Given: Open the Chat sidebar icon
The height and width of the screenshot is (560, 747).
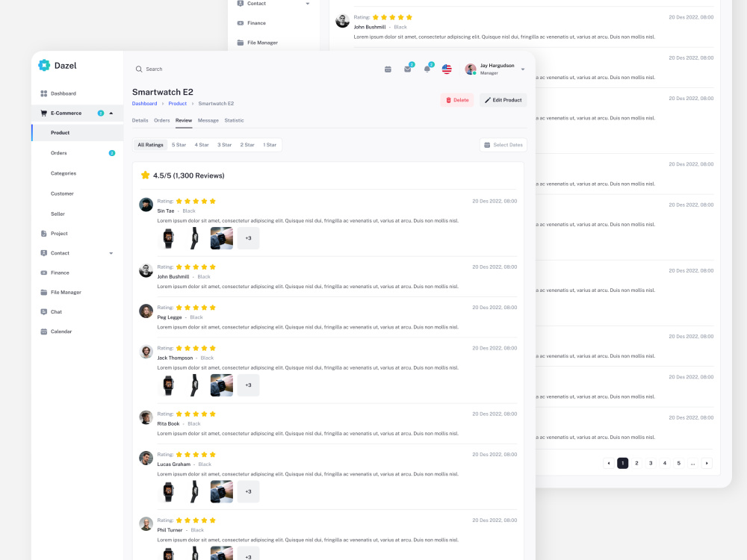Looking at the screenshot, I should pyautogui.click(x=44, y=312).
